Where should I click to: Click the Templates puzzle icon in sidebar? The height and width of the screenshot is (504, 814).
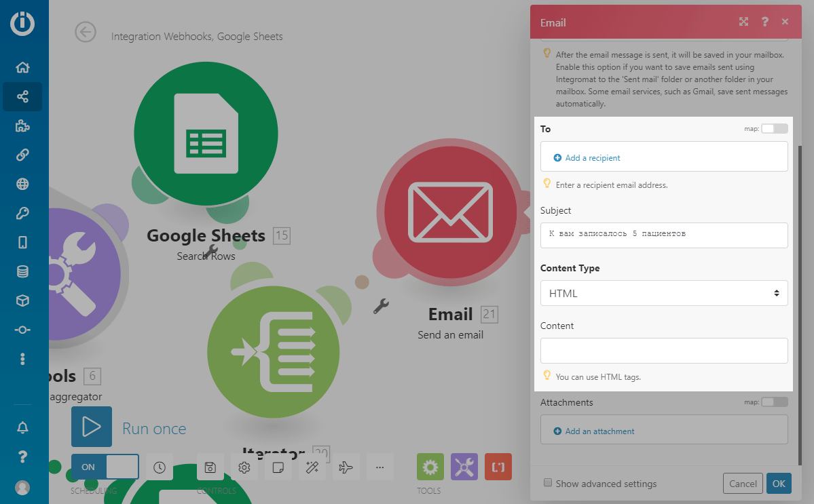click(22, 125)
